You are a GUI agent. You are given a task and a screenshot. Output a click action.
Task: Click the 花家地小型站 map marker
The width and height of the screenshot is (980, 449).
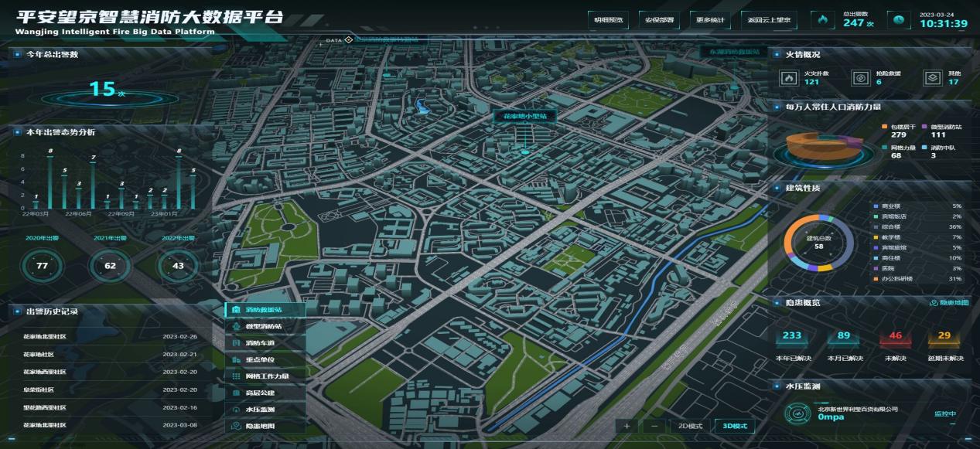(525, 116)
